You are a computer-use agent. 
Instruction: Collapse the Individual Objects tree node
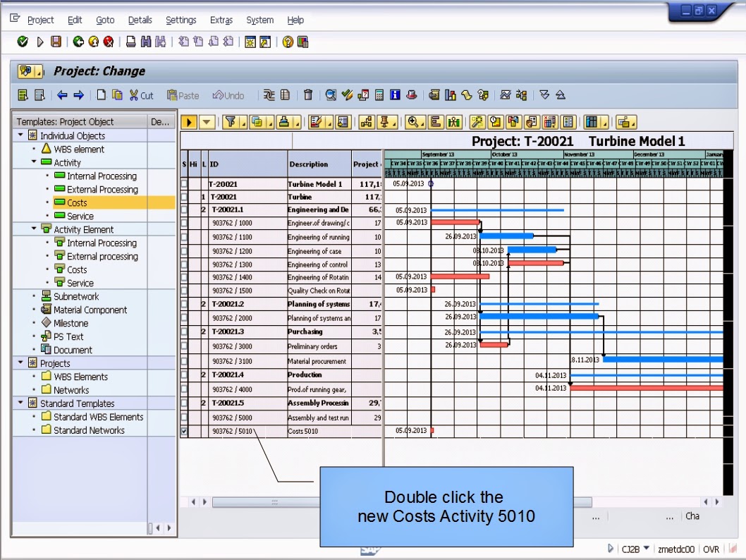tap(20, 135)
